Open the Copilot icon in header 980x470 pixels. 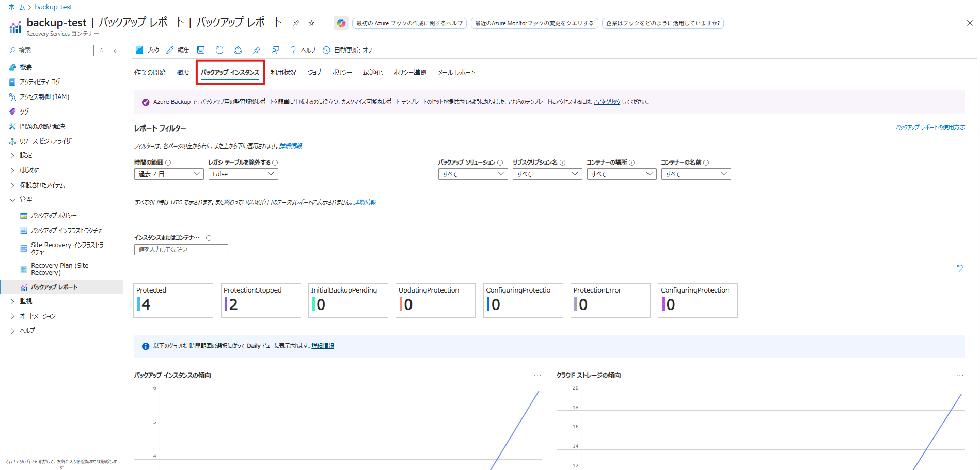coord(341,23)
